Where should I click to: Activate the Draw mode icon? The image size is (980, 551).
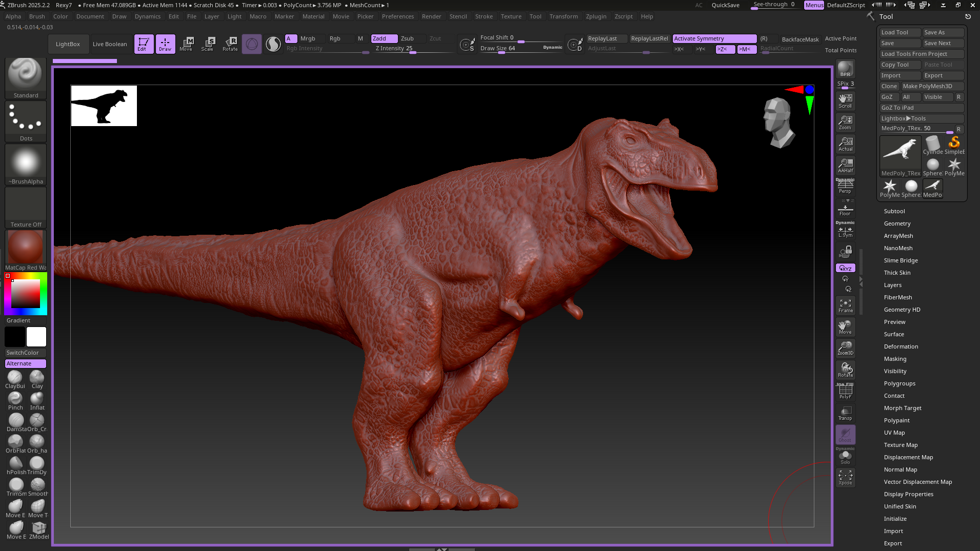tap(165, 44)
